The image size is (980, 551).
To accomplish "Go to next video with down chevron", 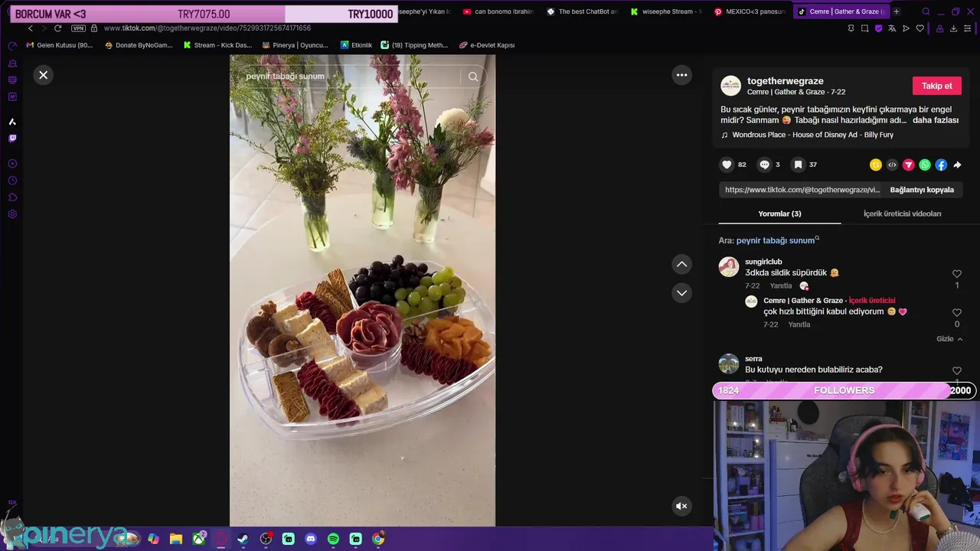I will click(681, 292).
